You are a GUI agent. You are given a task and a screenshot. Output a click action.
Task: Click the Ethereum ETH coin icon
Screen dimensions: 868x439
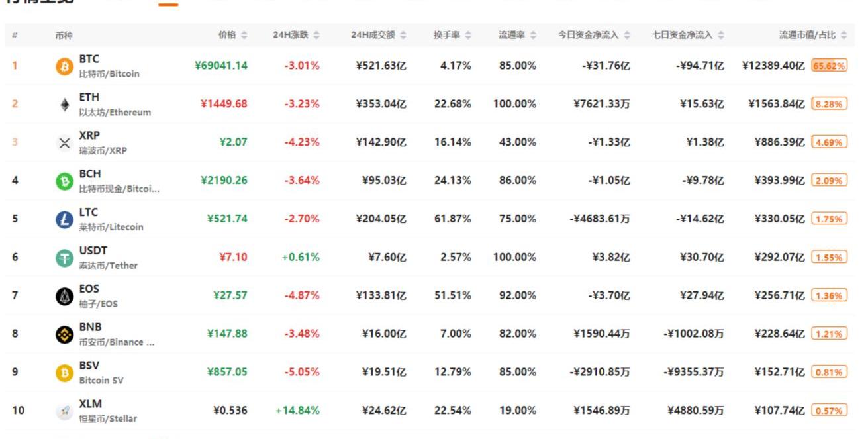(64, 105)
